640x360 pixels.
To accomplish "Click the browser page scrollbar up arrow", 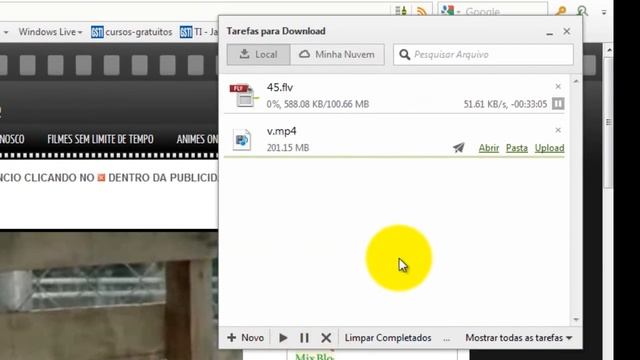I will click(609, 51).
